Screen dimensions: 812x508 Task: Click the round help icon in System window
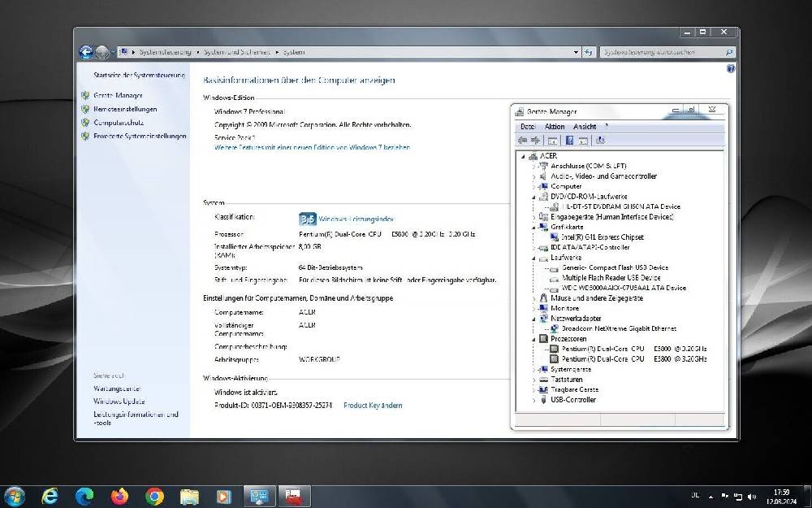pos(731,68)
